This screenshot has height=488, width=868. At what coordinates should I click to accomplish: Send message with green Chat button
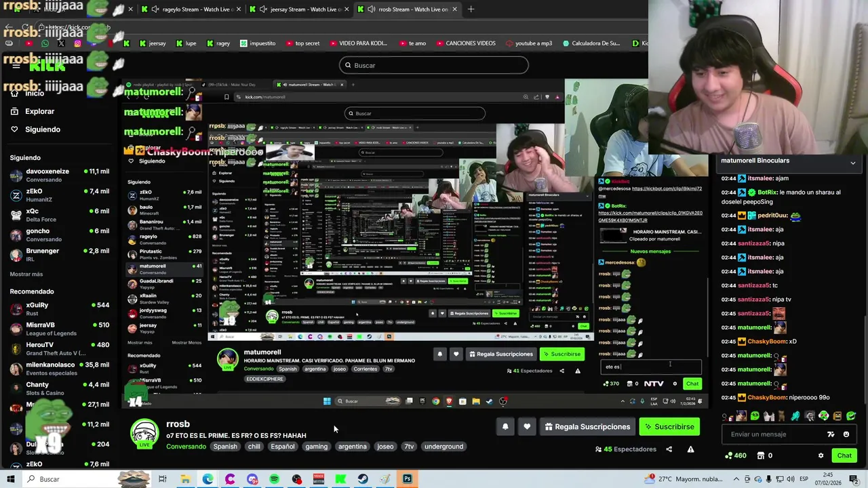[x=844, y=455]
